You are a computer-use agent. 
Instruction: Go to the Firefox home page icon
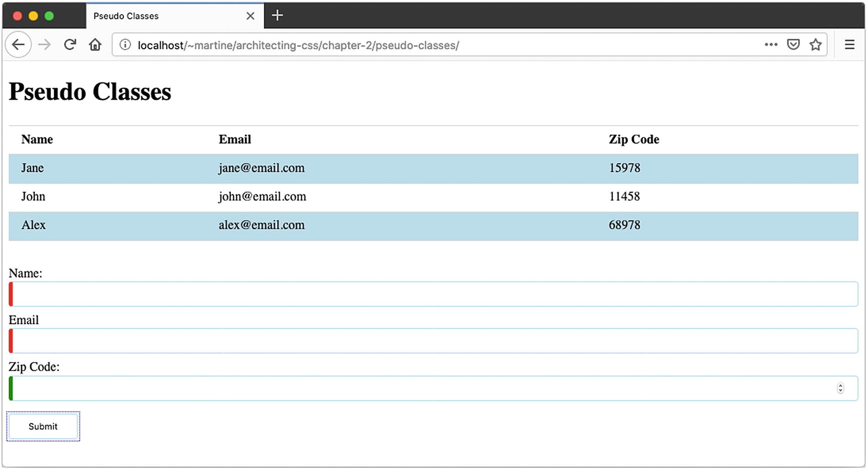pyautogui.click(x=95, y=45)
